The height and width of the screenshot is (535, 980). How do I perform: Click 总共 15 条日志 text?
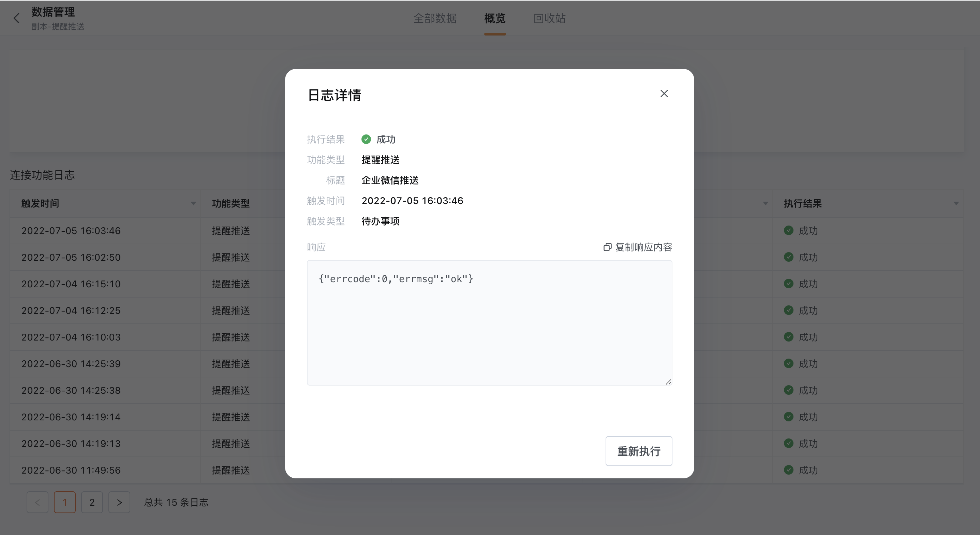pyautogui.click(x=176, y=502)
